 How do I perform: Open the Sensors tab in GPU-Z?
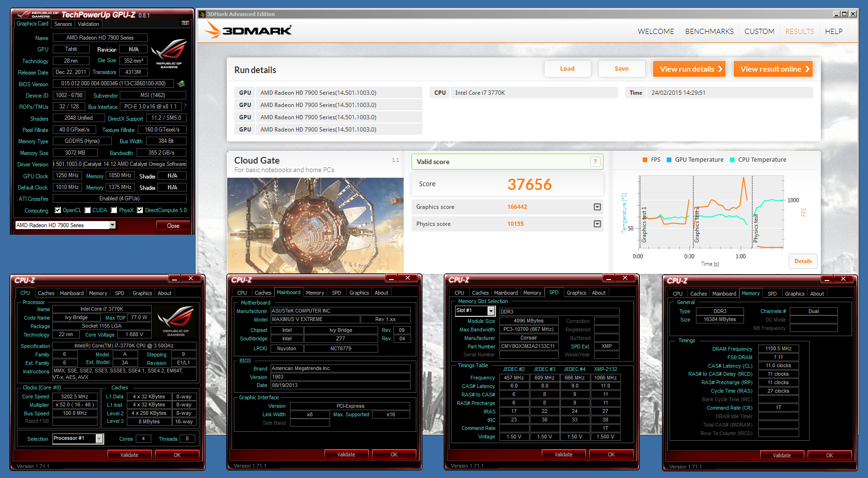pyautogui.click(x=63, y=24)
